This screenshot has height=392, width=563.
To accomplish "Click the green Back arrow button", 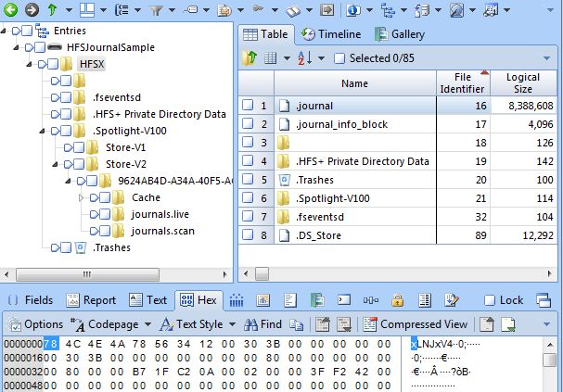I will pyautogui.click(x=11, y=9).
